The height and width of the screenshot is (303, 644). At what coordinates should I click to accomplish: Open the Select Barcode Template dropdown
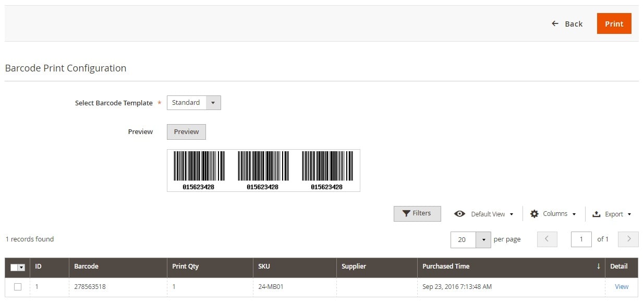pyautogui.click(x=193, y=103)
